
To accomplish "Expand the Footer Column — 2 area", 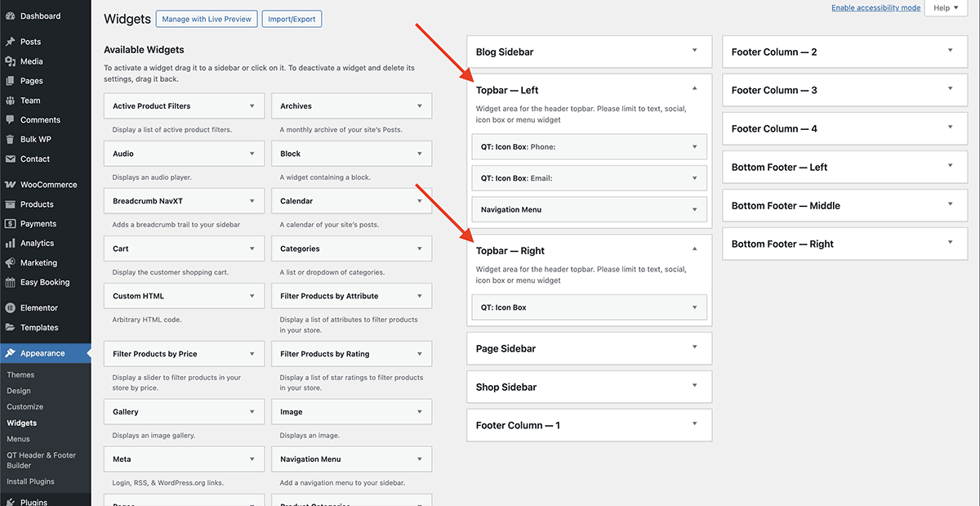I will 950,51.
